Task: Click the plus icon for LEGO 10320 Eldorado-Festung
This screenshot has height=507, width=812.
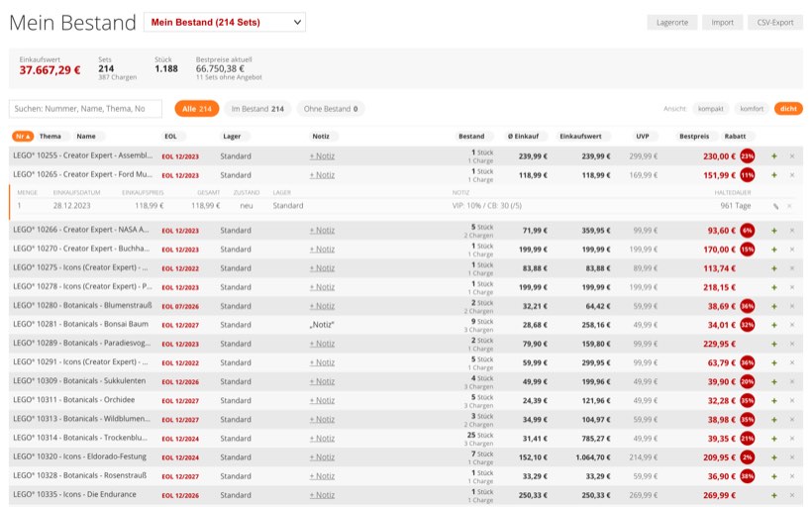Action: coord(774,457)
